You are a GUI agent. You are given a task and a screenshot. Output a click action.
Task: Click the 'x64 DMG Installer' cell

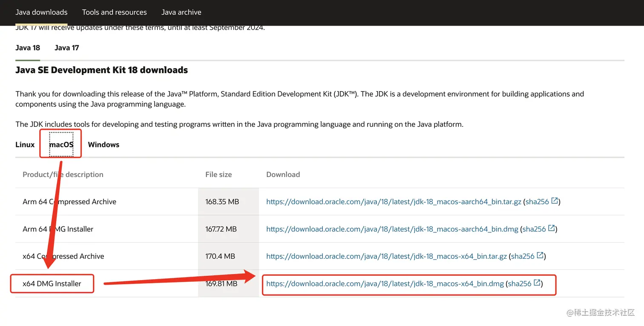tap(52, 283)
